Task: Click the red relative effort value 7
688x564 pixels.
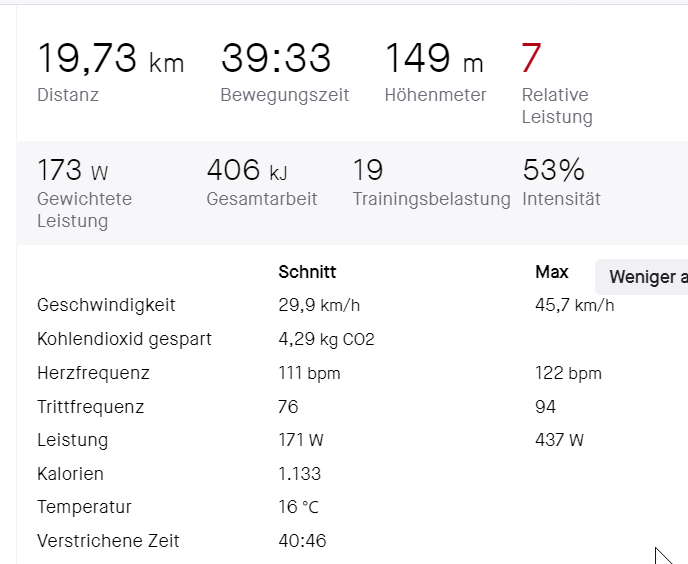Action: [x=531, y=59]
